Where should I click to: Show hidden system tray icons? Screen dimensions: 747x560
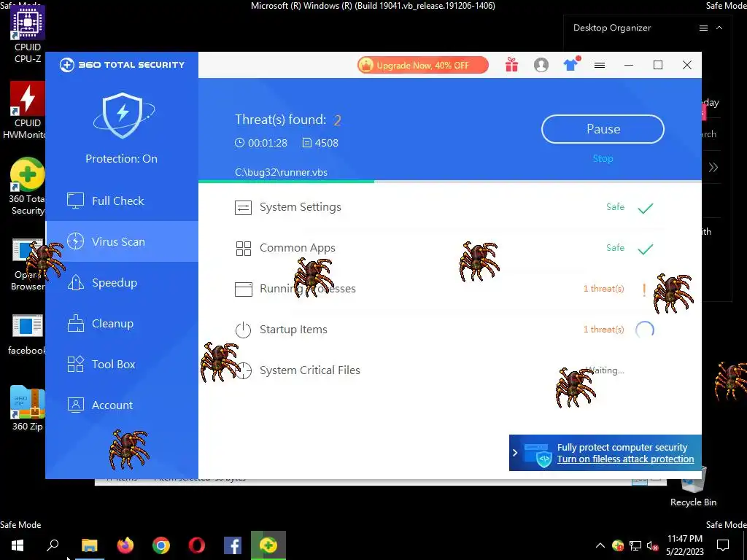600,545
